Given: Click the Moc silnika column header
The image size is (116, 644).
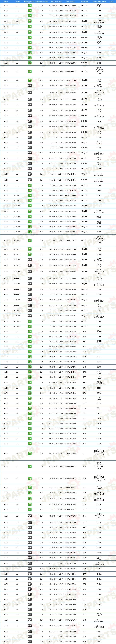Looking at the screenshot, I should pos(70,1).
